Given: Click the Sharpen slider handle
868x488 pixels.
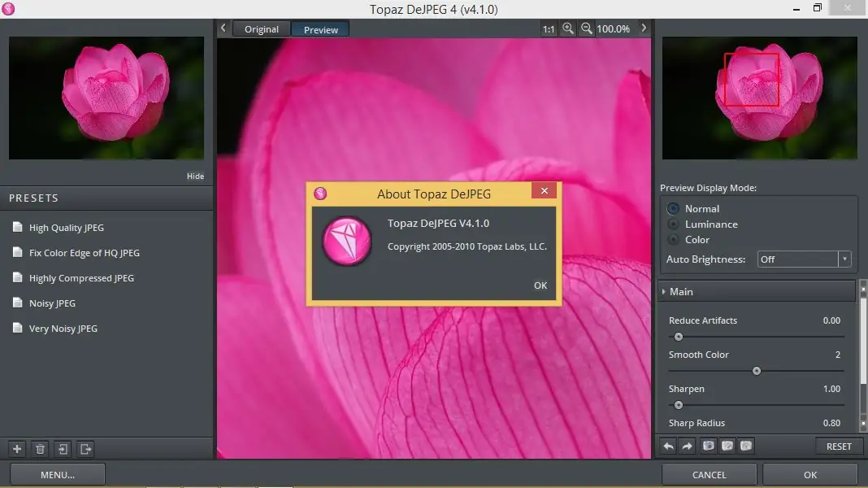Looking at the screenshot, I should [x=678, y=405].
